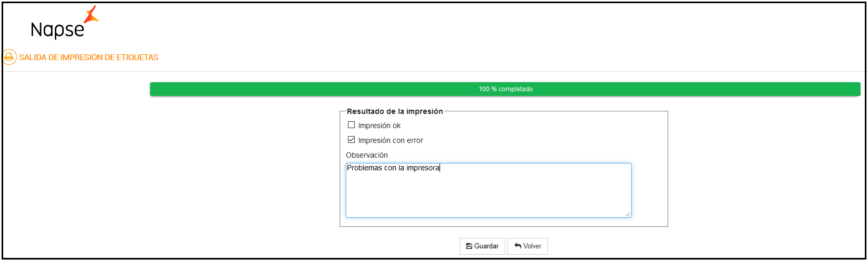Click the '100 % completado' progress text

pyautogui.click(x=505, y=89)
